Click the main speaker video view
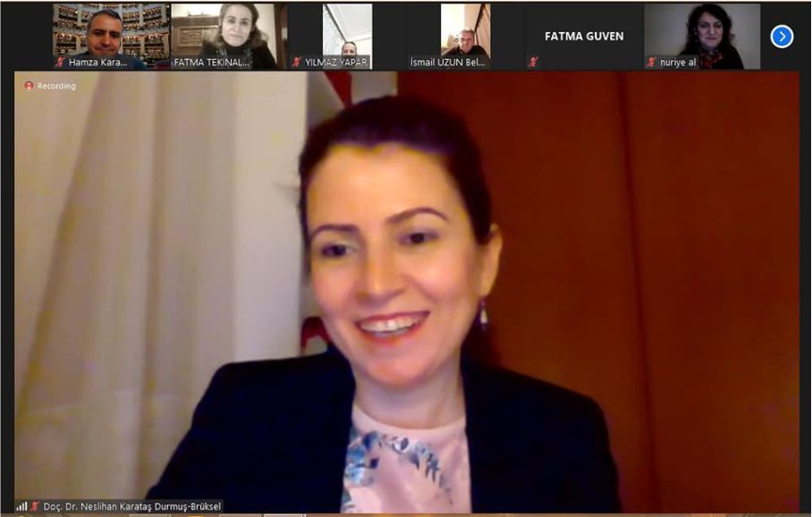Viewport: 812px width, 517px height. [407, 292]
